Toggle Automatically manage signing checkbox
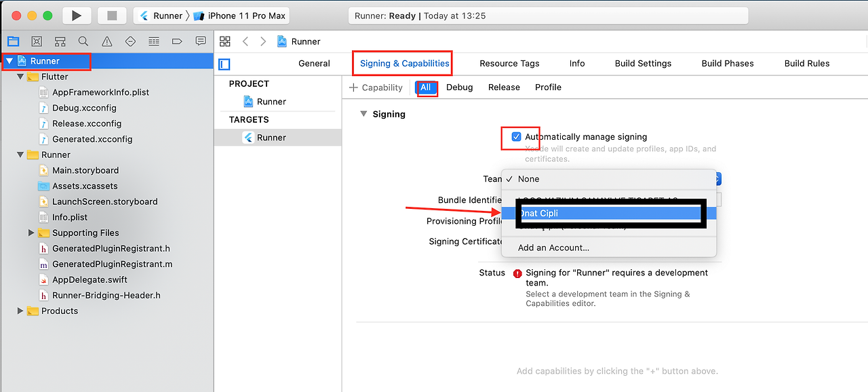Screen dimensions: 868x392 [x=516, y=137]
